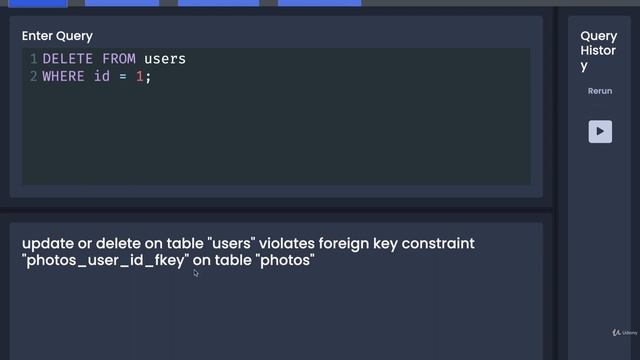Open the third blue top tab
The width and height of the screenshot is (640, 360).
218,3
